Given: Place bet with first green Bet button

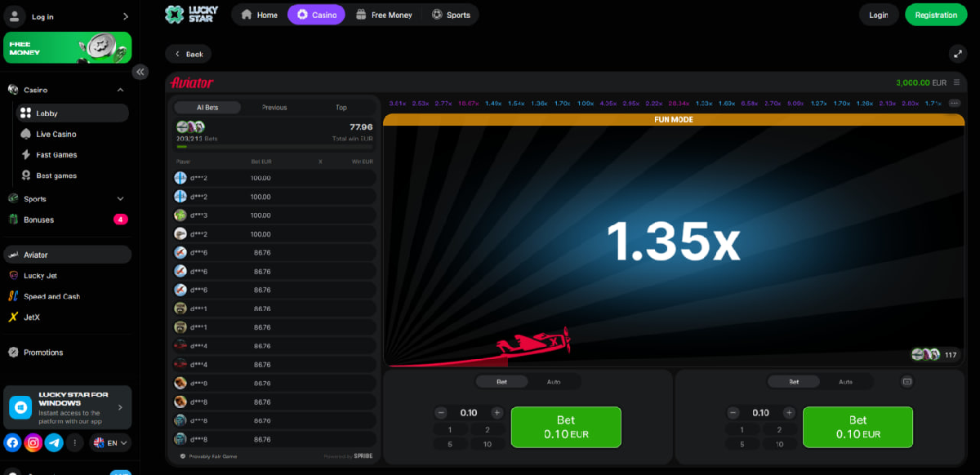Looking at the screenshot, I should [566, 427].
